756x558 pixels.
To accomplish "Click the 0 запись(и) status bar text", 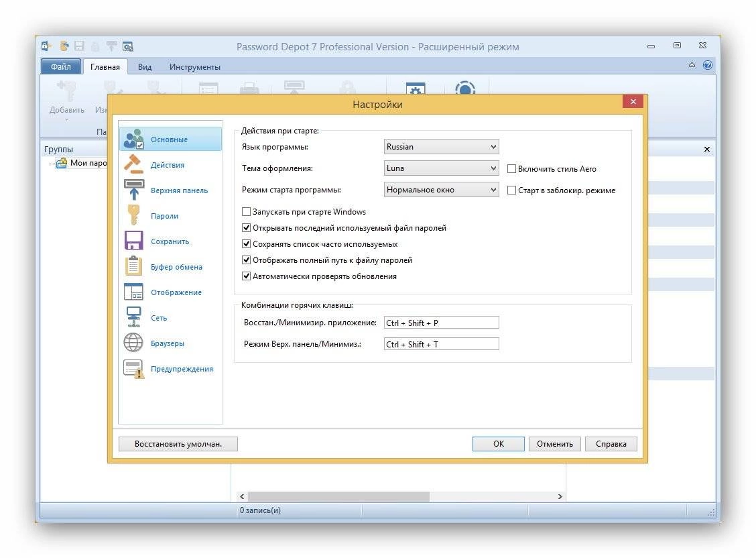I will (x=260, y=510).
